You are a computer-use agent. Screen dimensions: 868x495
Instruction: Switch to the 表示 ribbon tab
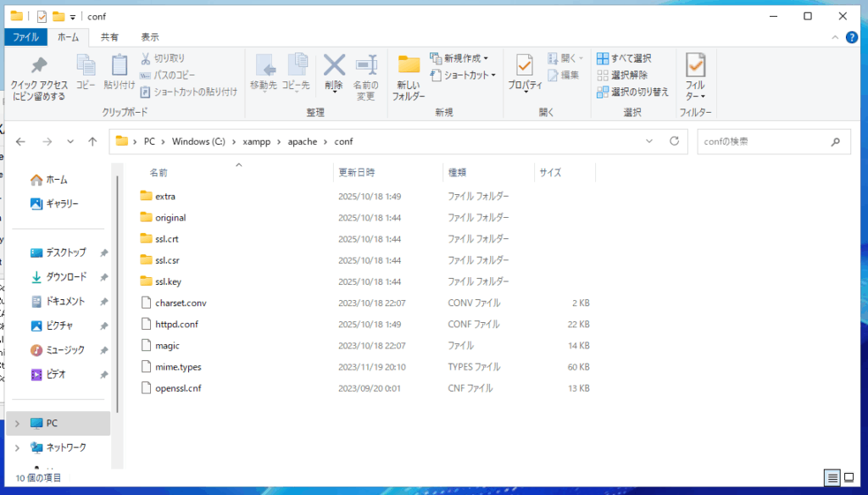click(150, 37)
